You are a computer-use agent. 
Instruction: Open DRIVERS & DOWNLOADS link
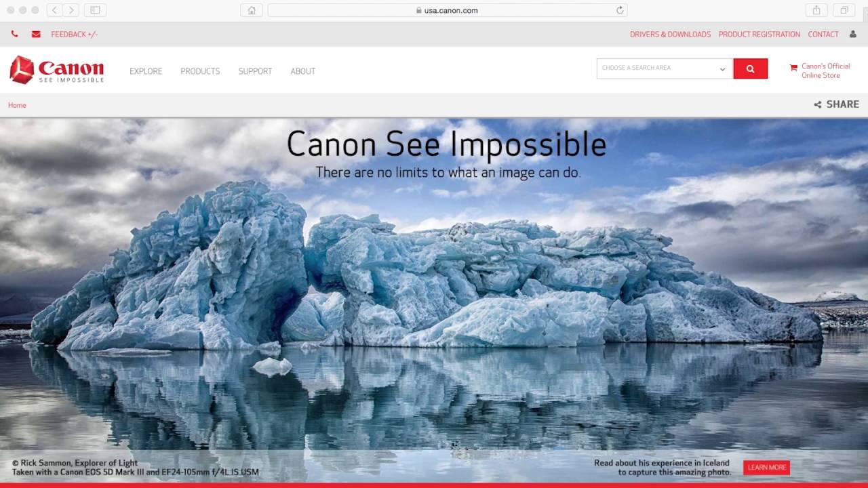(670, 34)
